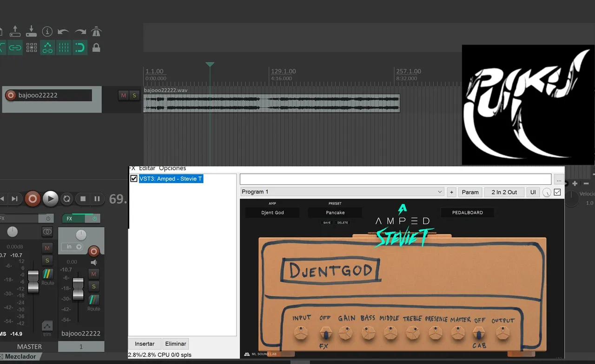This screenshot has height=364, width=595.
Task: Open the Pancake preset selector
Action: coord(335,213)
